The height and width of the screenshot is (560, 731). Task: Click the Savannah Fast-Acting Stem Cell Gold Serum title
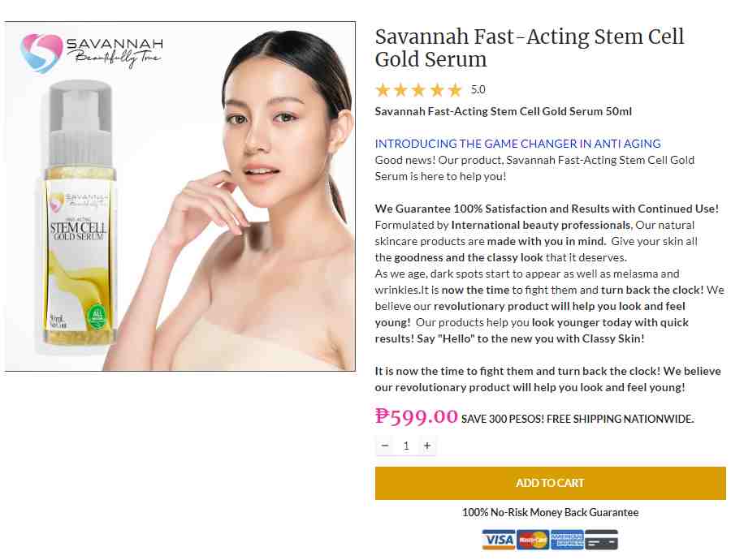(x=529, y=48)
